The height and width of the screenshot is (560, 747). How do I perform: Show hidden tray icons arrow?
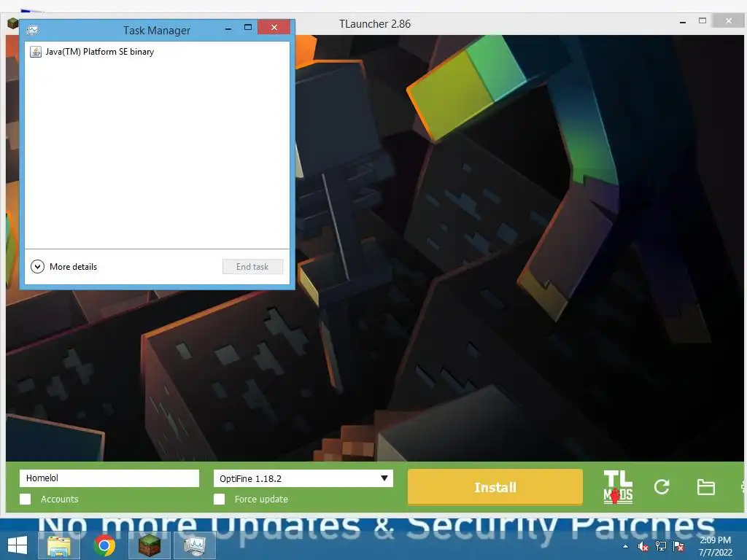[625, 546]
